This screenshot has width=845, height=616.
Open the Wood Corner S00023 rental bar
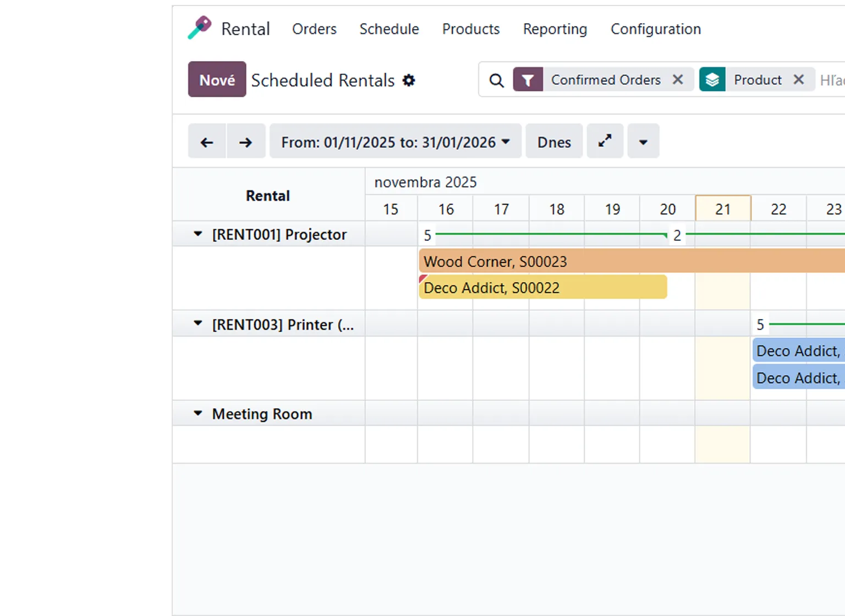point(605,261)
